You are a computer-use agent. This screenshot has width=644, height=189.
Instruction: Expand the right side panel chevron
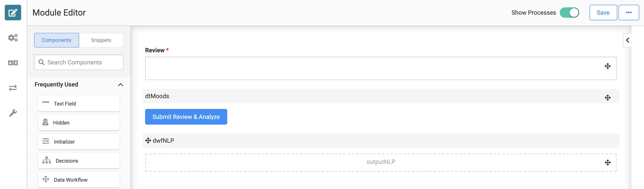pyautogui.click(x=628, y=40)
